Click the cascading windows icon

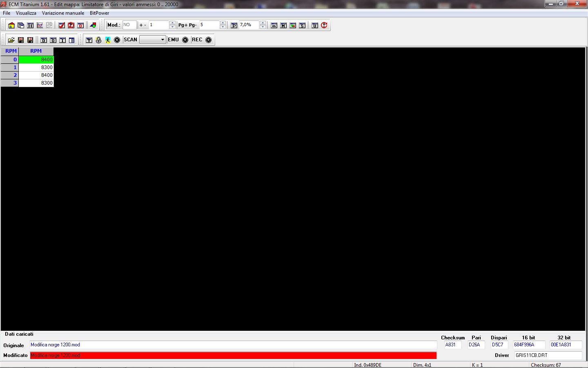point(21,25)
